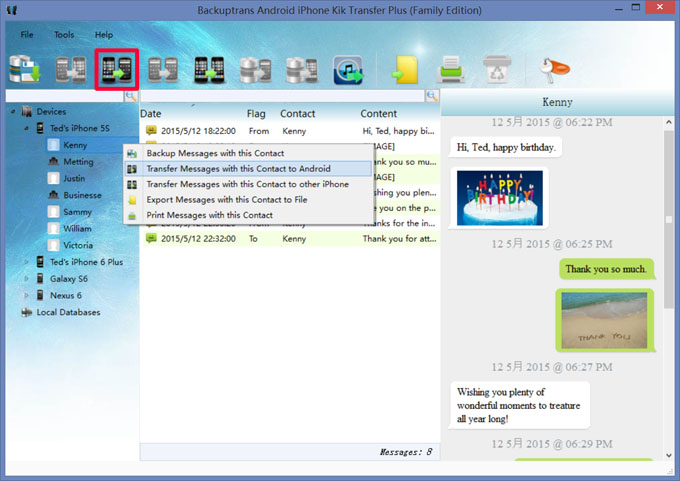Image resolution: width=680 pixels, height=481 pixels.
Task: Click the 'Hi, Ted, happy birthday.' chat bubble
Action: 506,147
